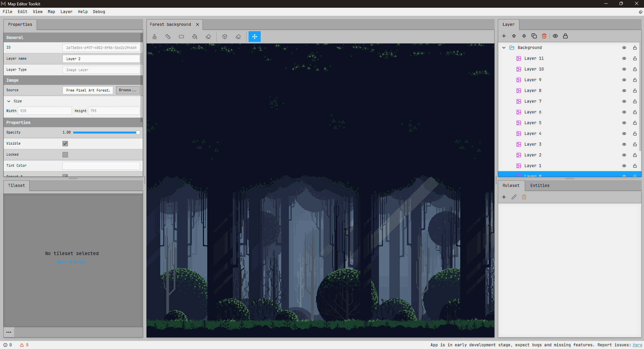Select the Stamp brush tool

(155, 37)
